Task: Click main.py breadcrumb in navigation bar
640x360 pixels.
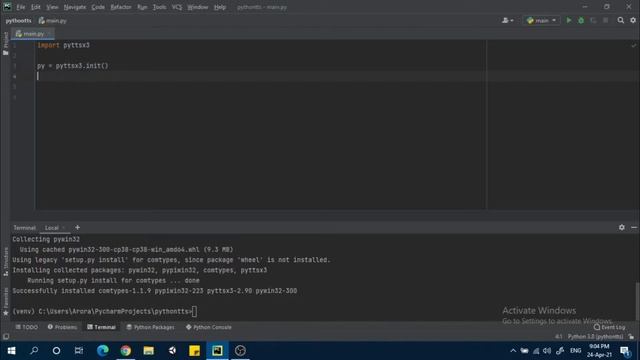Action: pyautogui.click(x=53, y=20)
